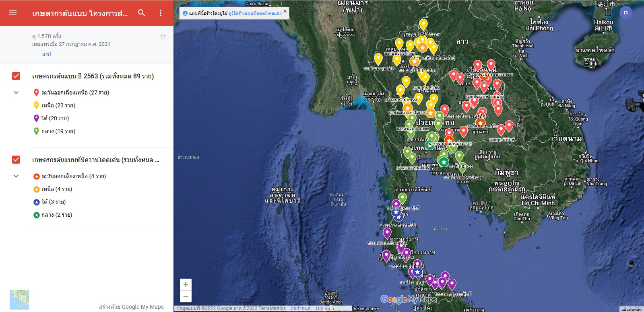644x312 pixels.
Task: Click layer title เกษตรกรต้นแบบ ปี 2563 (รวมทั้งหมด 89 ราย)
Action: point(93,76)
